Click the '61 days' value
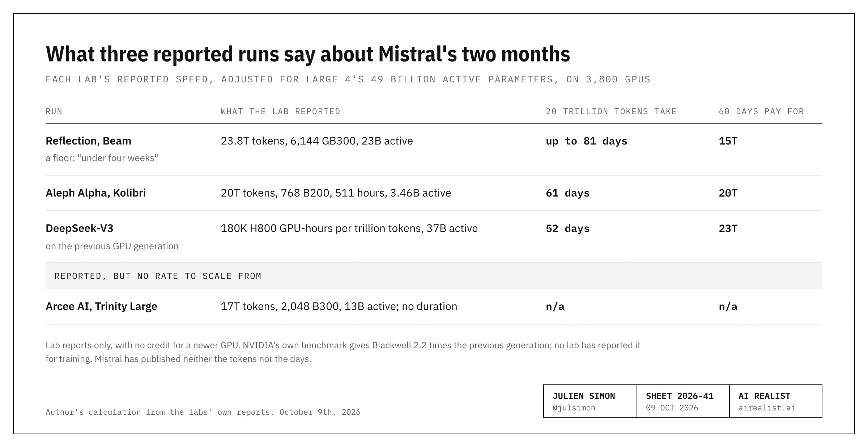The height and width of the screenshot is (448, 868). click(567, 193)
